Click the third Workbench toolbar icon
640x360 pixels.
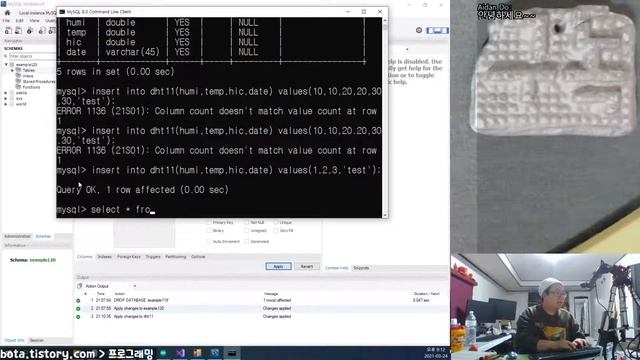(30, 31)
